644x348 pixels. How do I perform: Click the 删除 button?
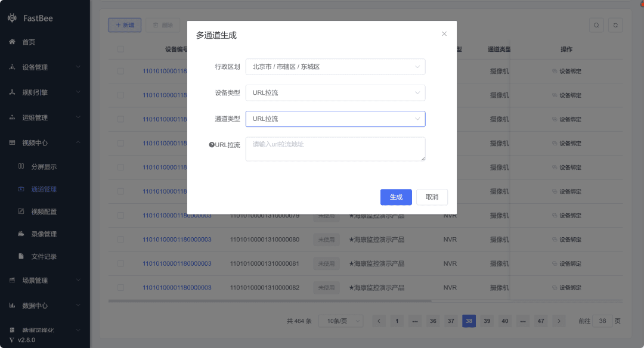point(163,25)
